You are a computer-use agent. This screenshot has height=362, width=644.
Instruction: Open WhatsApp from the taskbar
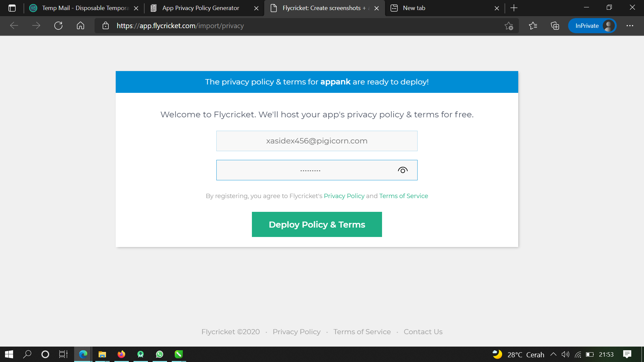(160, 354)
